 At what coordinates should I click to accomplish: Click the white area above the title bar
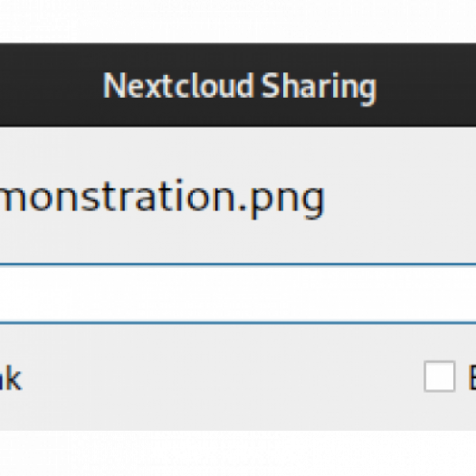click(238, 21)
